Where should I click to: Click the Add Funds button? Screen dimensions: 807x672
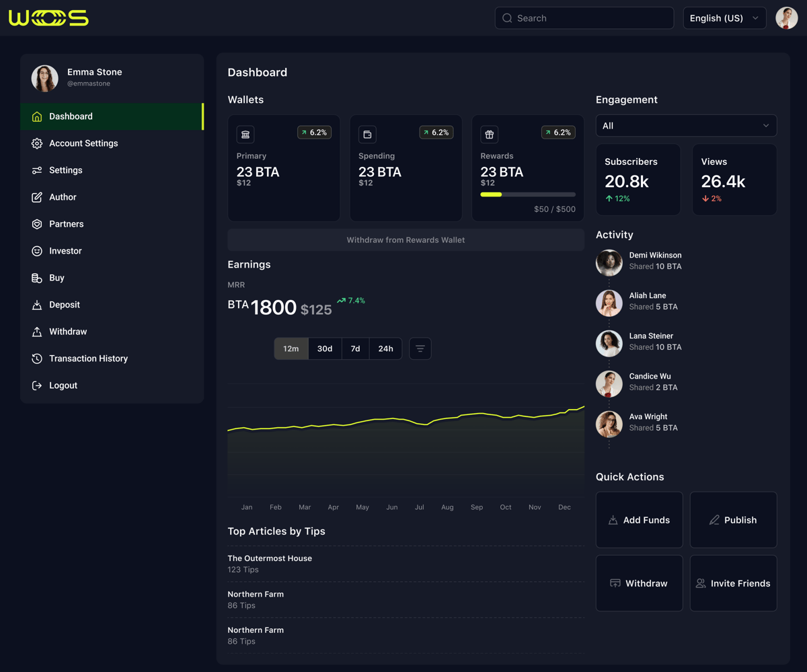tap(639, 520)
